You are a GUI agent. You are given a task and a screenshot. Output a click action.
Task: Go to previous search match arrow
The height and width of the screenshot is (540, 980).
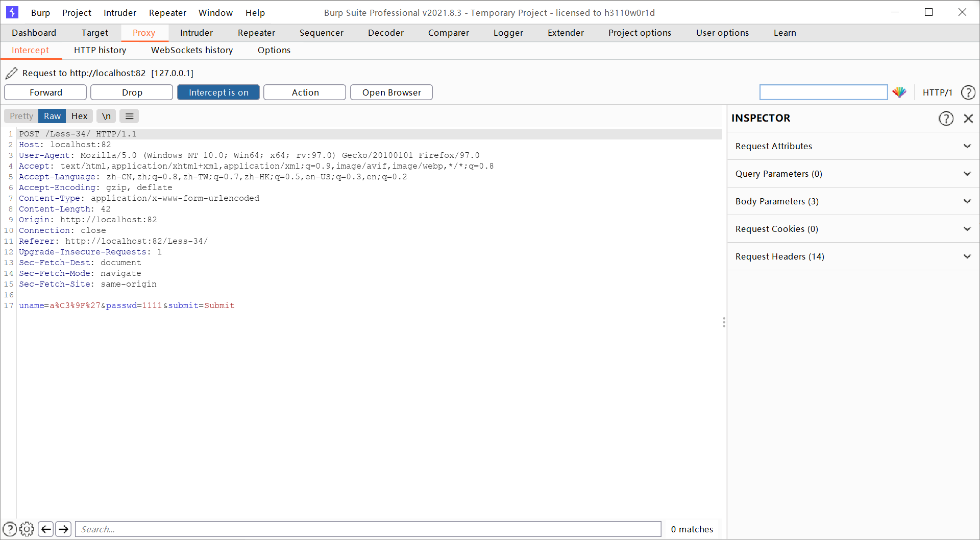tap(46, 529)
